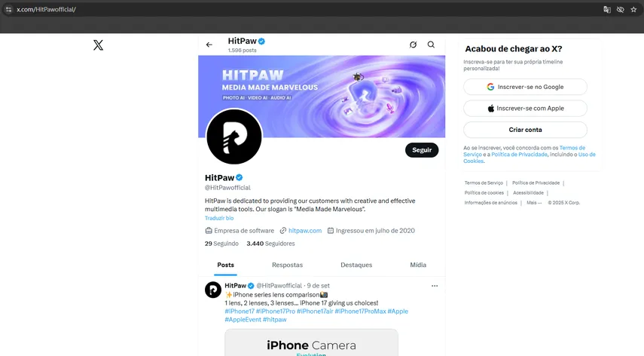Open search with the magnifier icon

click(431, 45)
